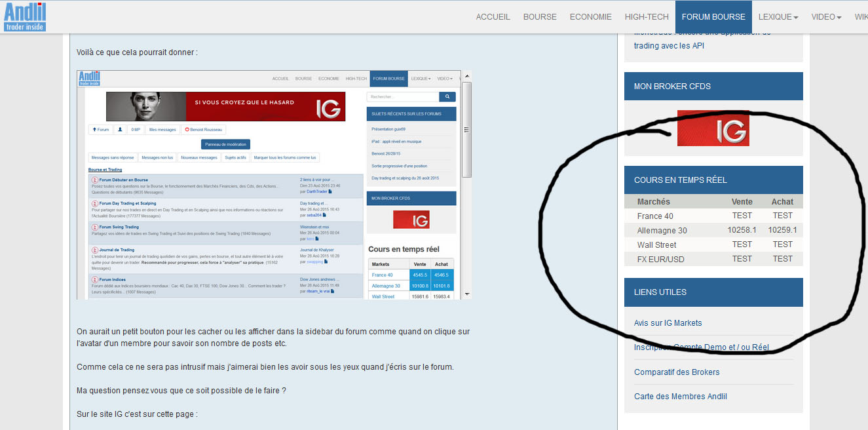Select the FORUM BOURSE tab

coord(713,17)
